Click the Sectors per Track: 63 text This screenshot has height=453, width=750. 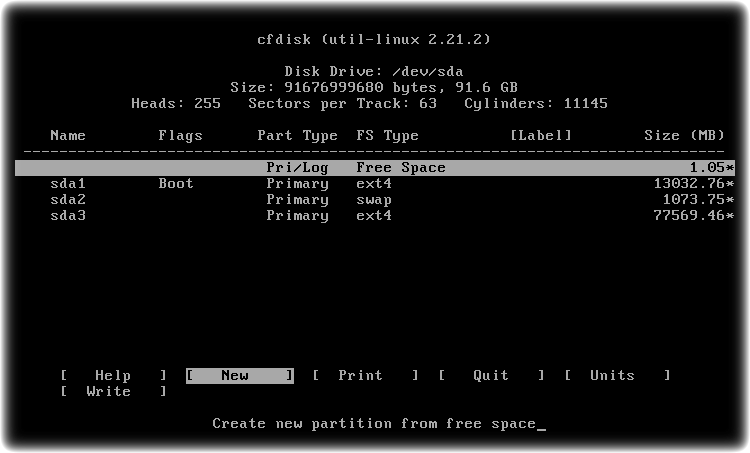click(x=342, y=104)
